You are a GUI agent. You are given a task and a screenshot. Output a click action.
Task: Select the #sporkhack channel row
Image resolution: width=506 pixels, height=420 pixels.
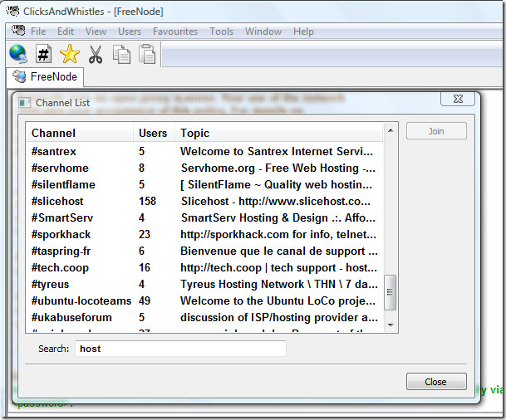(x=205, y=234)
